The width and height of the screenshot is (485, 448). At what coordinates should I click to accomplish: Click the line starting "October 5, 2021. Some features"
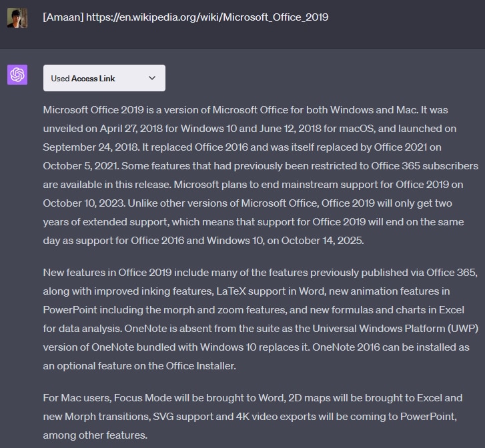click(260, 166)
